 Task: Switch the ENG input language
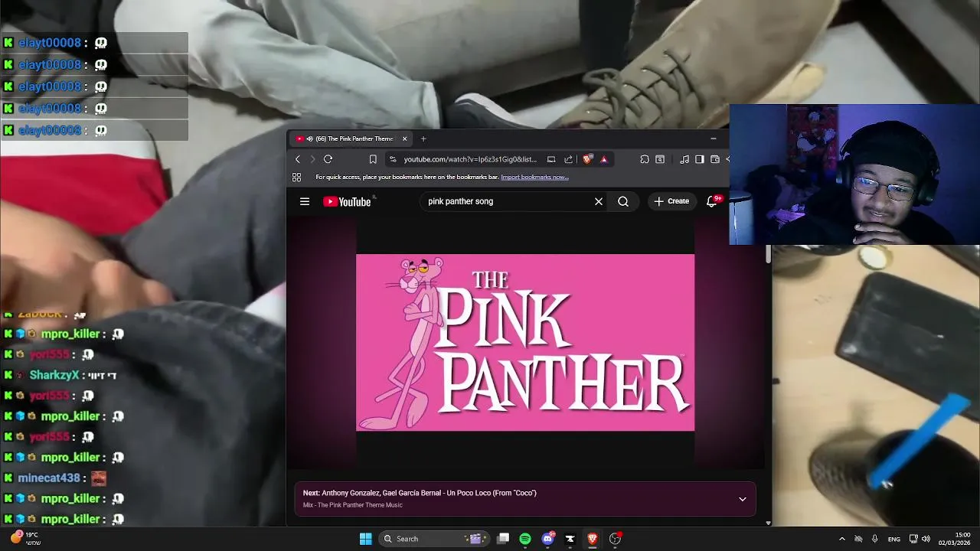(x=894, y=539)
